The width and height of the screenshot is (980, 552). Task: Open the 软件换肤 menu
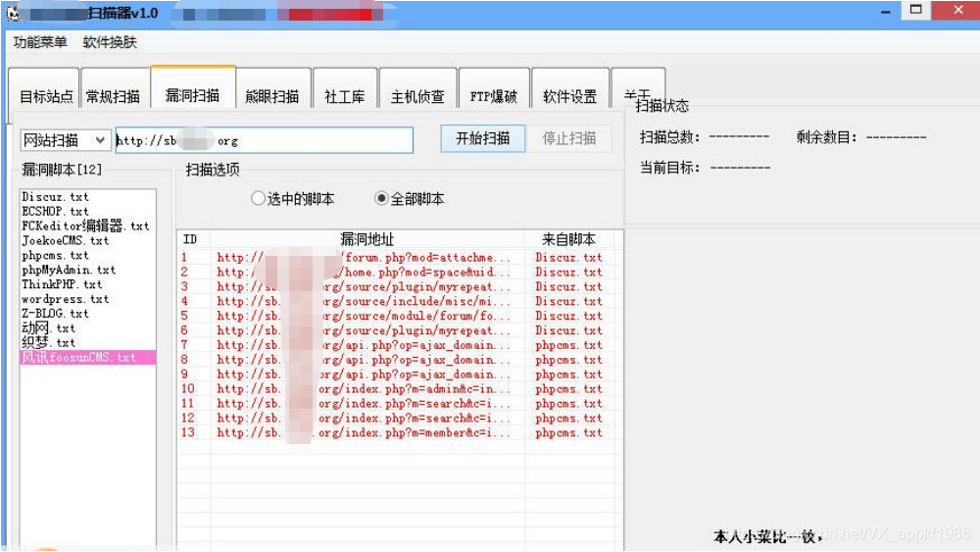pos(110,42)
